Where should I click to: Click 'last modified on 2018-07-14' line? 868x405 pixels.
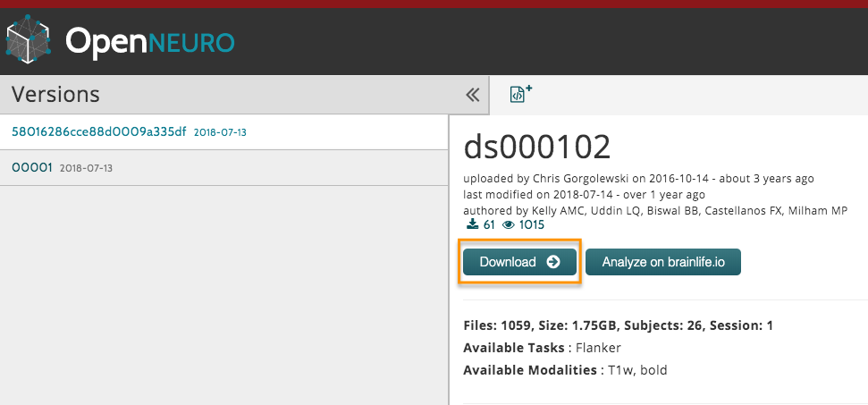click(584, 195)
